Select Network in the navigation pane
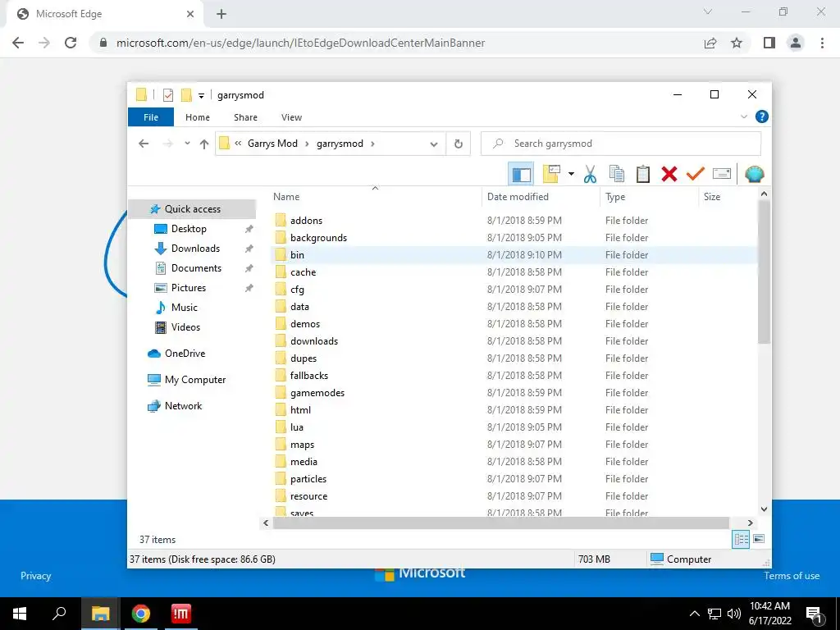The height and width of the screenshot is (630, 840). 183,406
